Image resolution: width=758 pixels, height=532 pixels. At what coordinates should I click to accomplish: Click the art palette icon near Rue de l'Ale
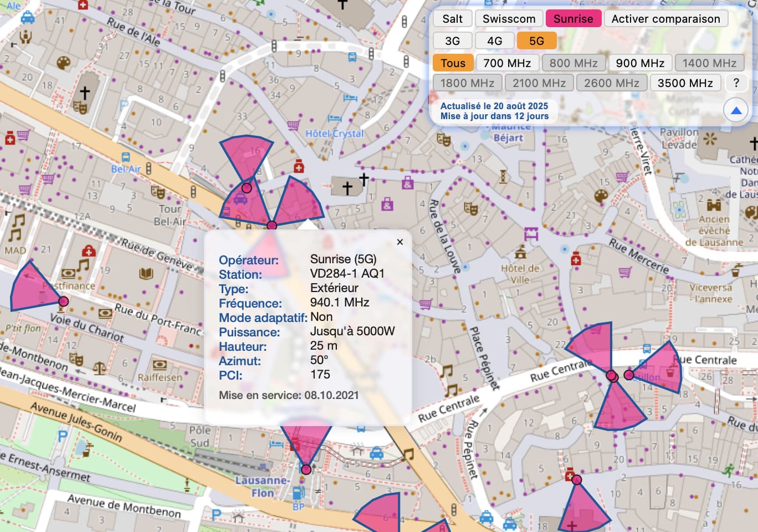[x=64, y=63]
